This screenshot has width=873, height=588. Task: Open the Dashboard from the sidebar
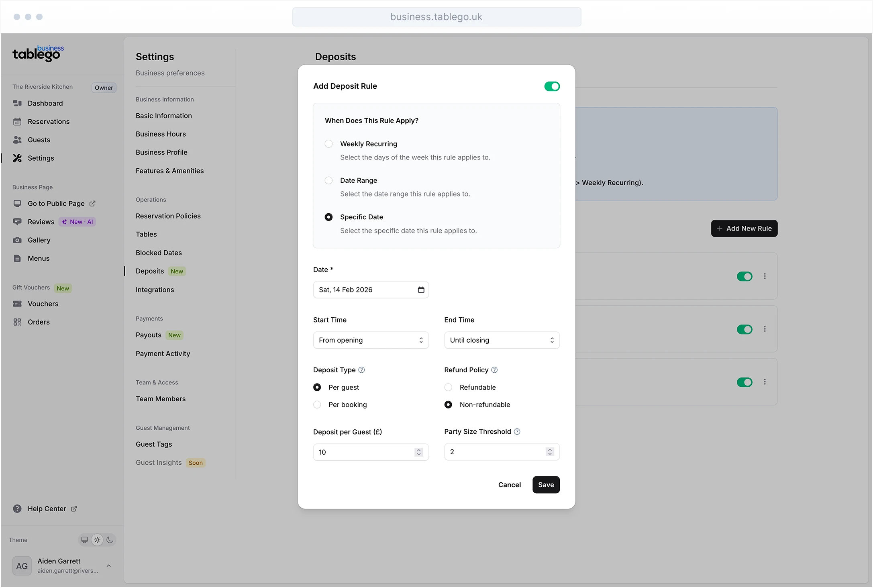46,103
